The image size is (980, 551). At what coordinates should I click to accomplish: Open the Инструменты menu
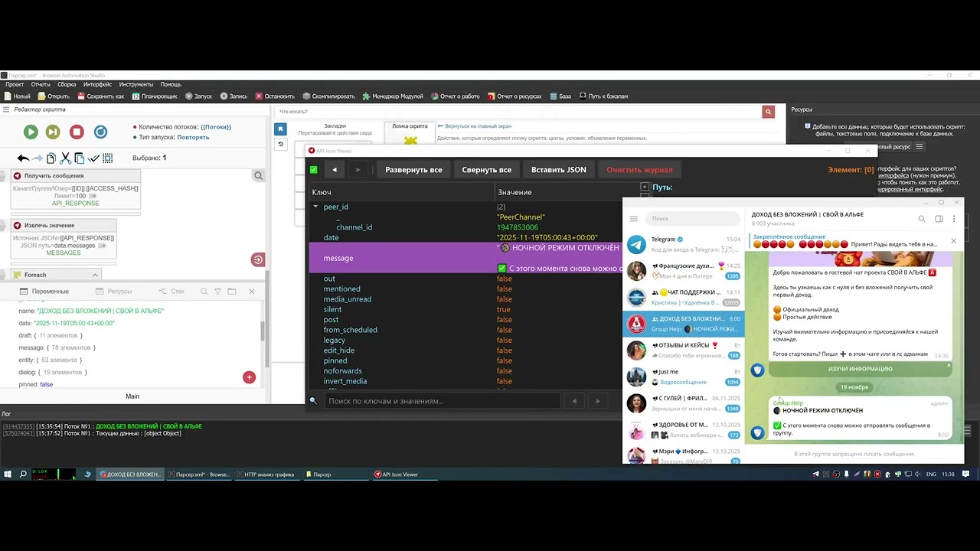(136, 84)
